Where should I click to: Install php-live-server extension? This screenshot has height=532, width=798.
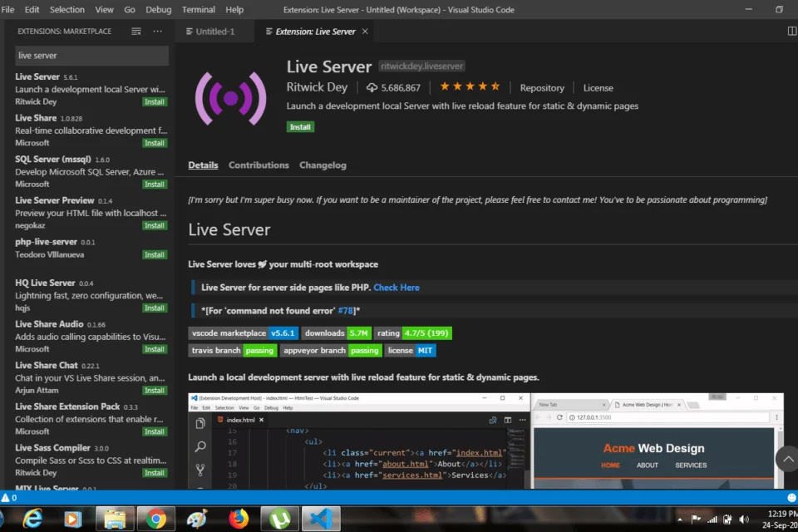[x=155, y=254]
